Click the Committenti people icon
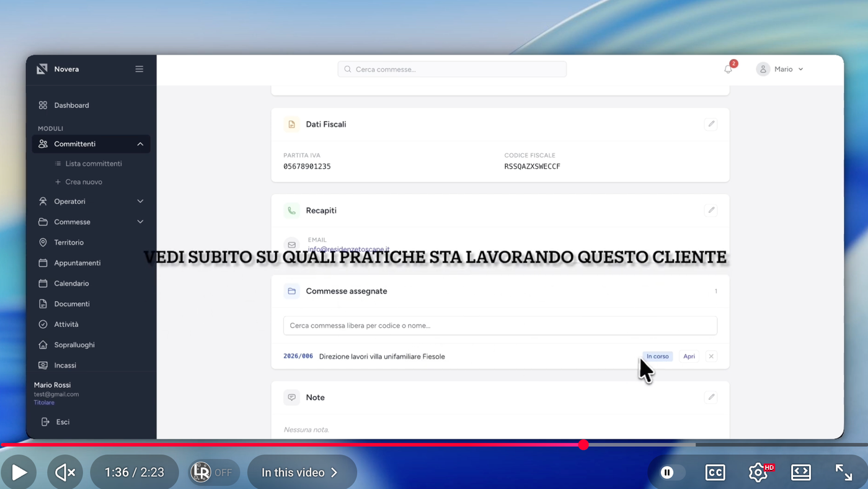 (x=43, y=144)
